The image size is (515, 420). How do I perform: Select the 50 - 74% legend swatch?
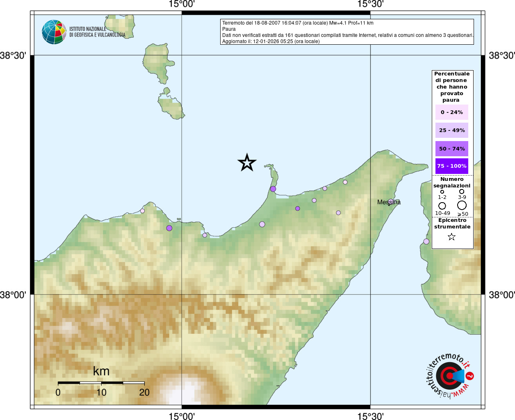pyautogui.click(x=451, y=148)
